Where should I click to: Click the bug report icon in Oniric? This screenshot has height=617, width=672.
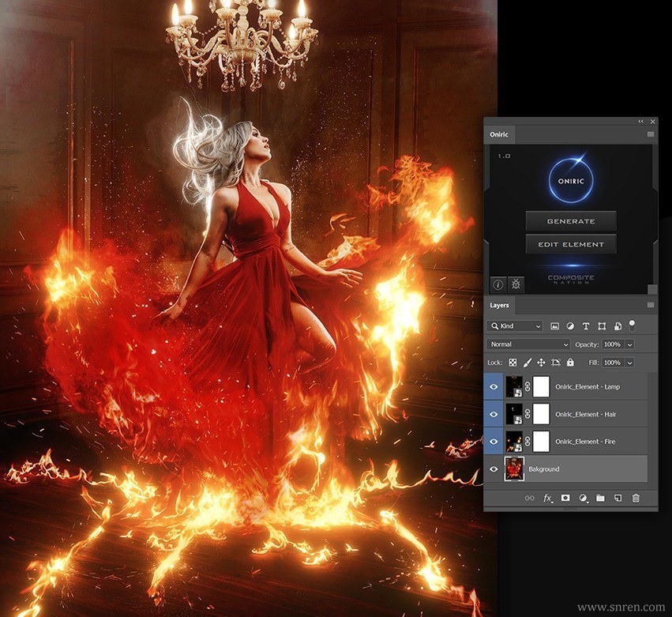(x=516, y=284)
